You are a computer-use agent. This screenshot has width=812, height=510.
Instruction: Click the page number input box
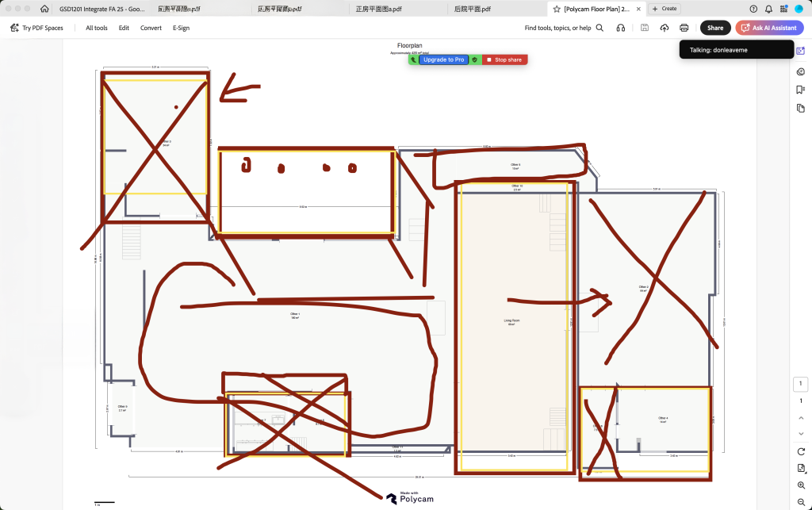[x=801, y=385]
